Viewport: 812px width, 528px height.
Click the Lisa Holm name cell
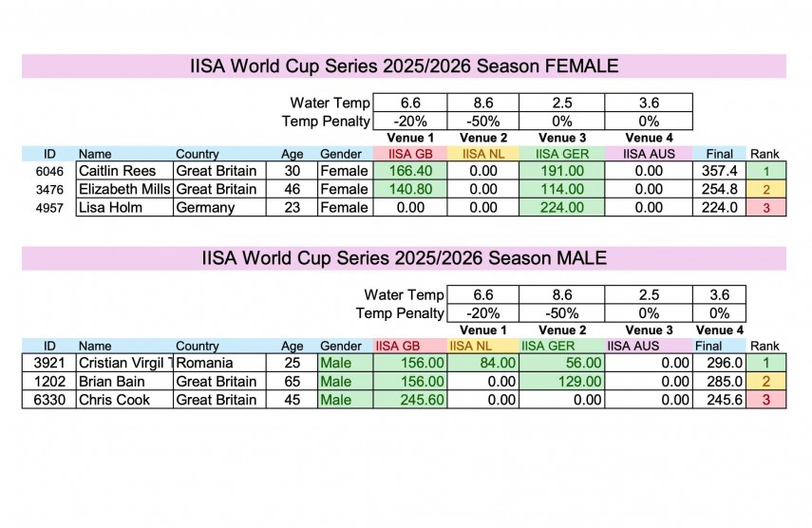(123, 207)
